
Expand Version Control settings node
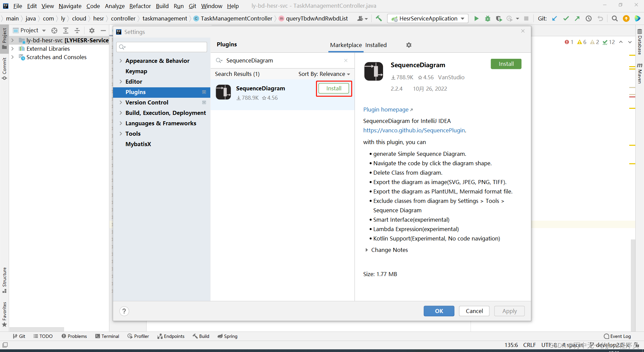[121, 102]
